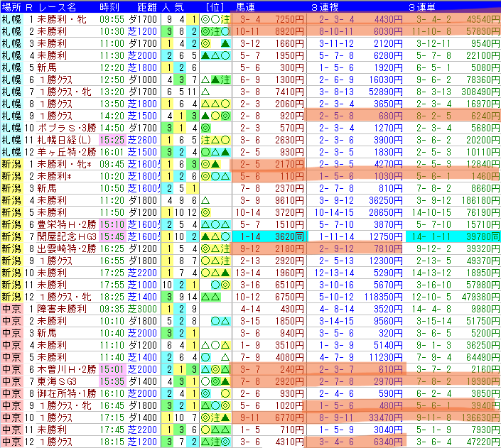Click the double-circle mark in 札幌 race 3
Viewport: 501px width, 448px height.
[x=205, y=43]
